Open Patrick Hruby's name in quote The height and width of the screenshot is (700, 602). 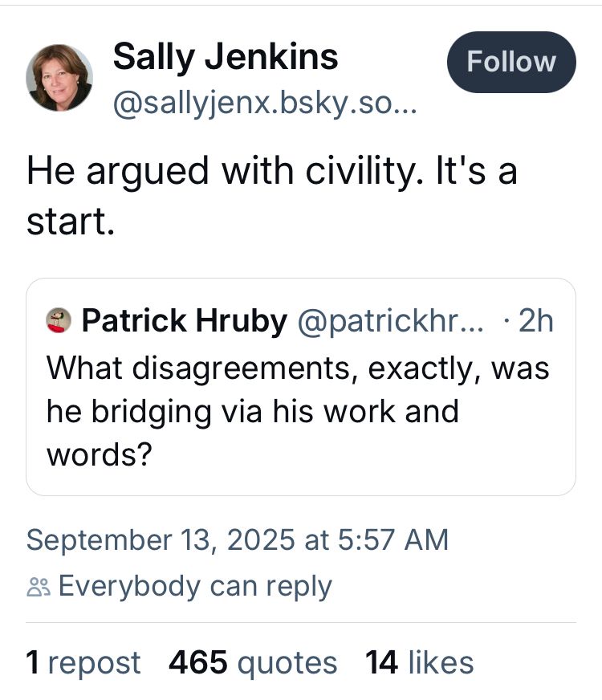click(184, 322)
